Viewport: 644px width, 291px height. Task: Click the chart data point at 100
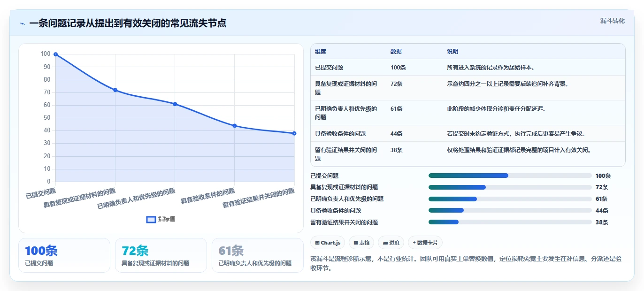[x=55, y=54]
